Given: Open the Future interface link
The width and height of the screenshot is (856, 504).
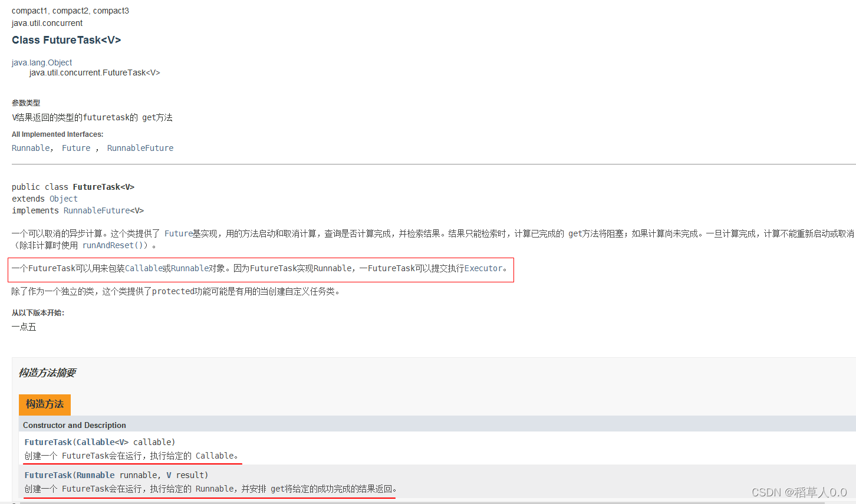Looking at the screenshot, I should [76, 148].
